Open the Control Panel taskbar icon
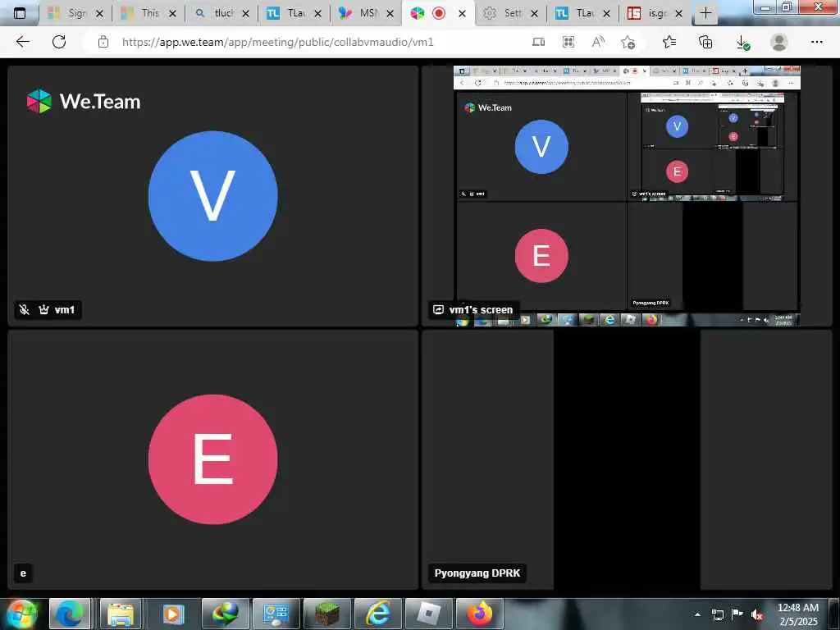Screen dimensions: 840x630 [x=276, y=614]
